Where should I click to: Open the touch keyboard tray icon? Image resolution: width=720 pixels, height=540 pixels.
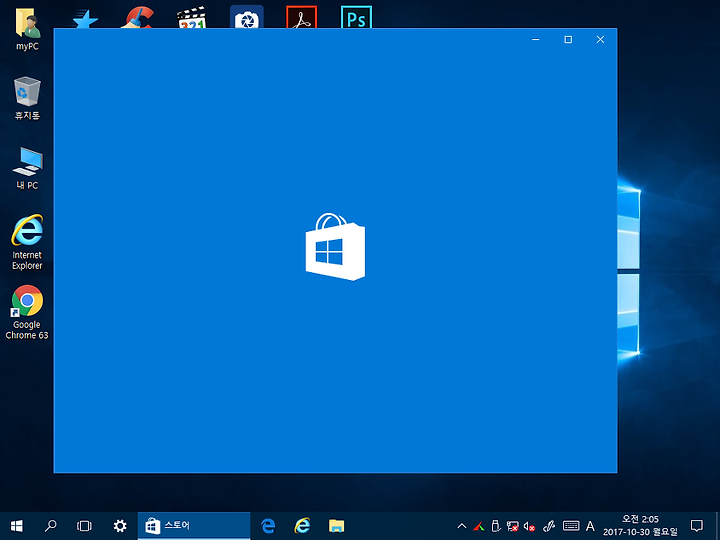571,526
